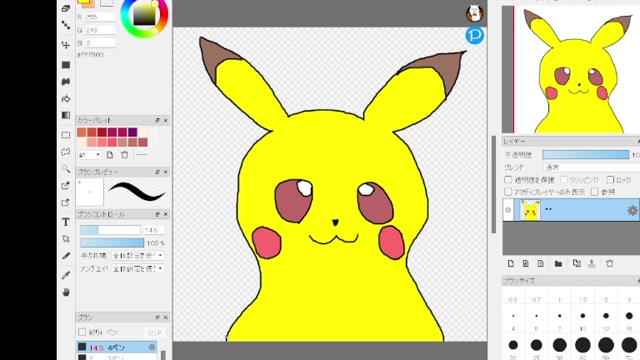Toggle the 参照 checkbox
This screenshot has height=360, width=640.
[595, 191]
